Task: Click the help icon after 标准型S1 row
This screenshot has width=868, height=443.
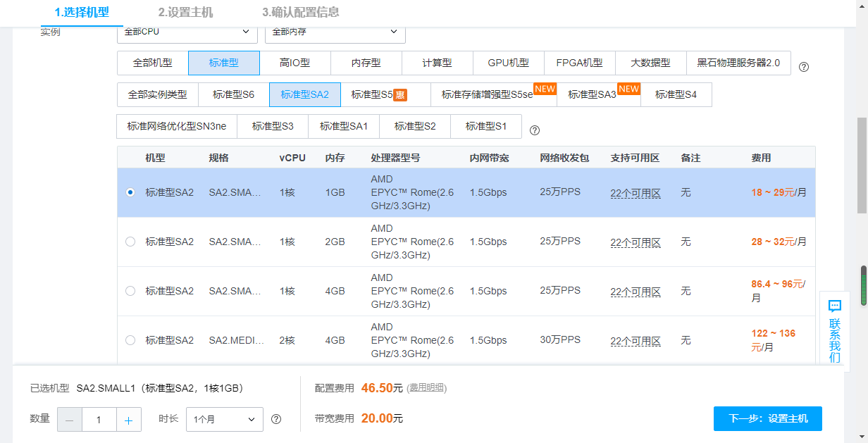Action: coord(535,130)
